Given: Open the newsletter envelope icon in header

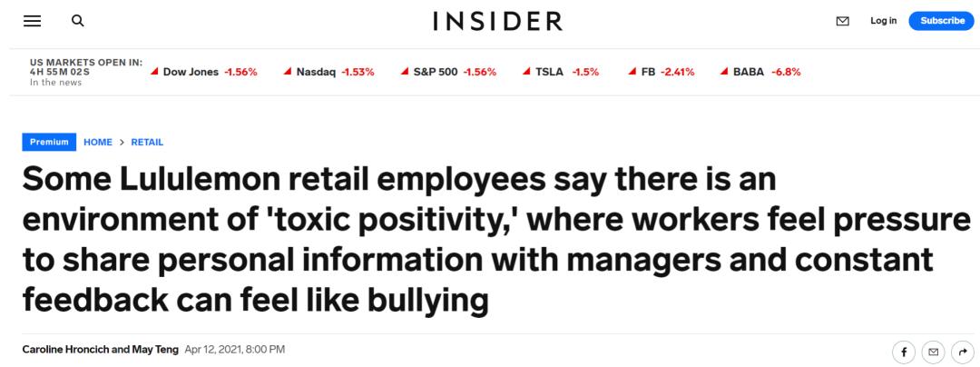Looking at the screenshot, I should (x=843, y=21).
